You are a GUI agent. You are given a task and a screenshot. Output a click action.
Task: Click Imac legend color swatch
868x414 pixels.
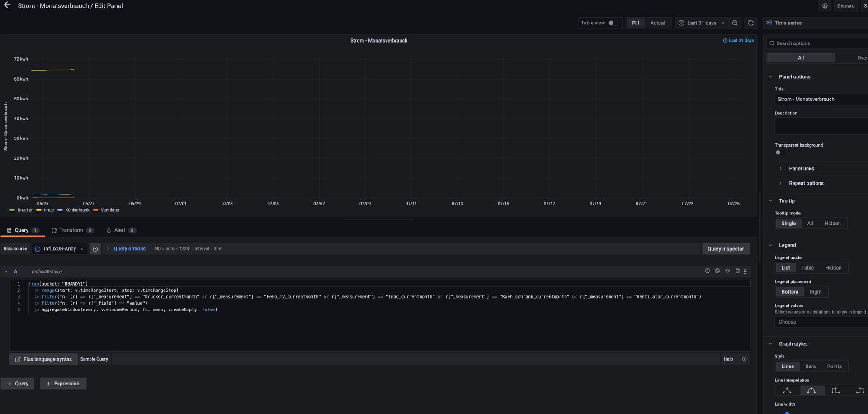(39, 210)
